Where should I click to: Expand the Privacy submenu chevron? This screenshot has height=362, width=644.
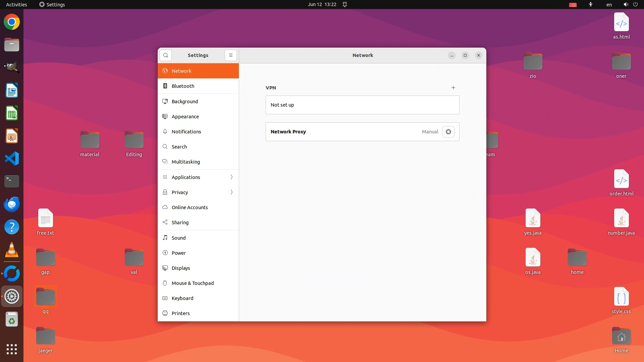coord(231,192)
